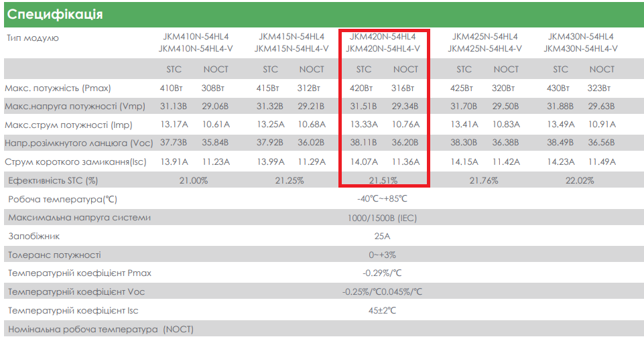Select the 25A fuse rating value
This screenshot has height=339, width=644.
(x=383, y=236)
